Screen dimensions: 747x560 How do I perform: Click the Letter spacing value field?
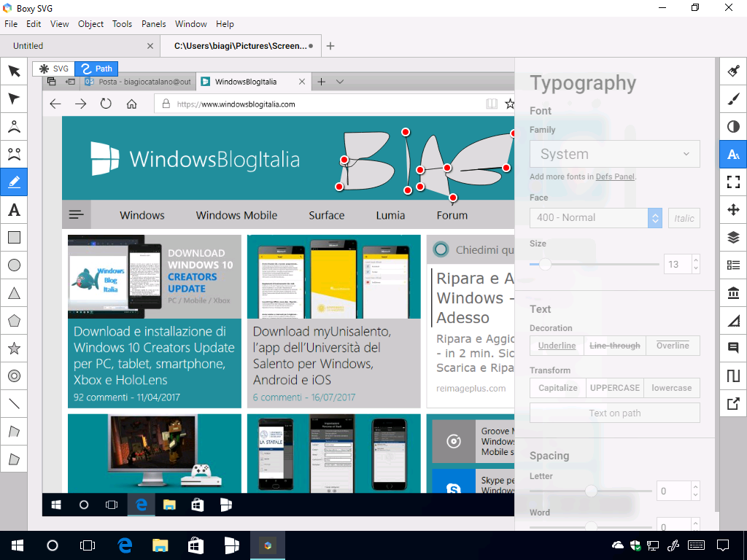click(x=673, y=491)
